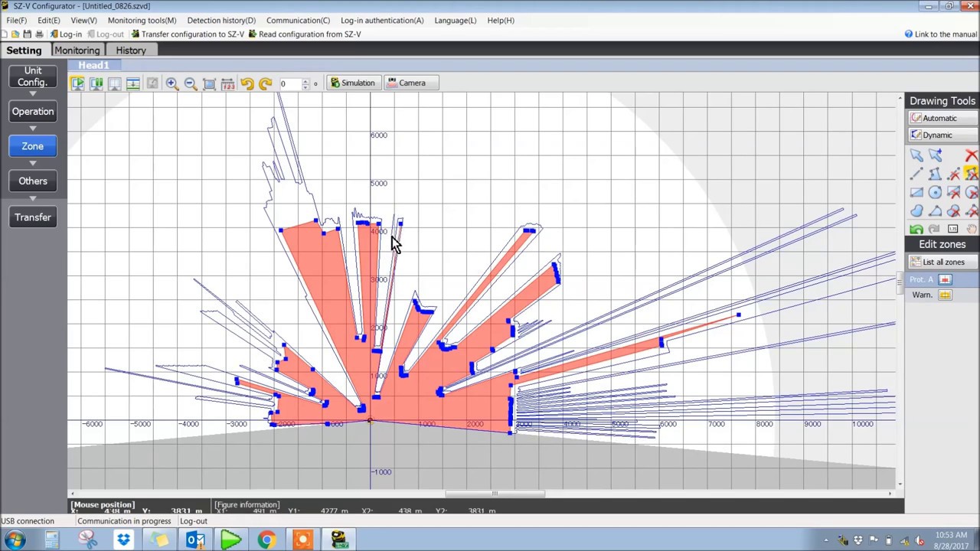Click the Automatic drawing button
Image resolution: width=980 pixels, height=551 pixels.
pyautogui.click(x=942, y=119)
